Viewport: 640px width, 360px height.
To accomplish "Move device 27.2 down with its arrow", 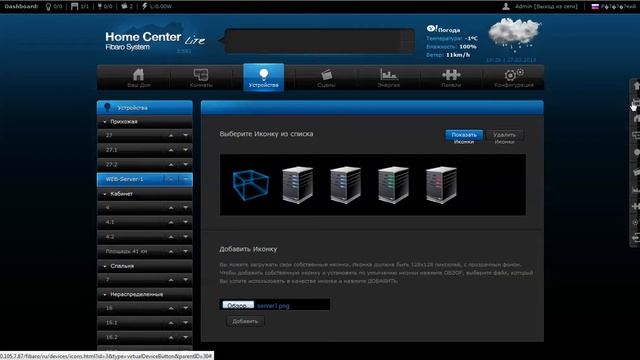I will (185, 164).
